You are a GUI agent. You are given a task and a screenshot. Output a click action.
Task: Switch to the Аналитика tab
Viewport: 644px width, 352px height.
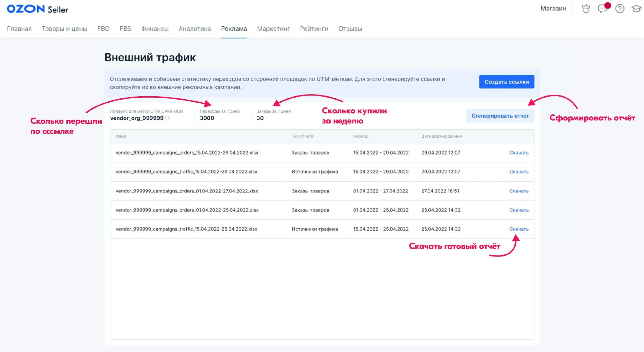(x=195, y=29)
